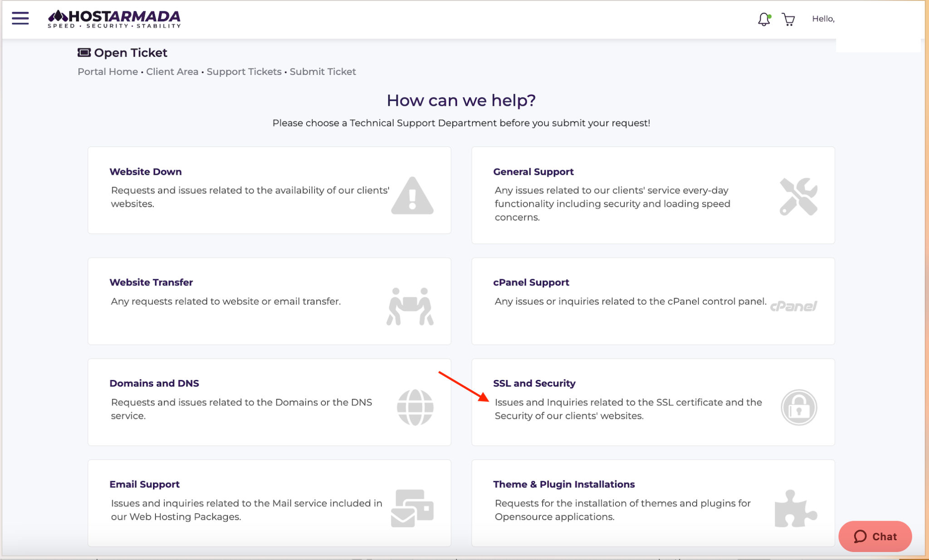Choose Email Support department title
The height and width of the screenshot is (560, 929).
(x=145, y=484)
